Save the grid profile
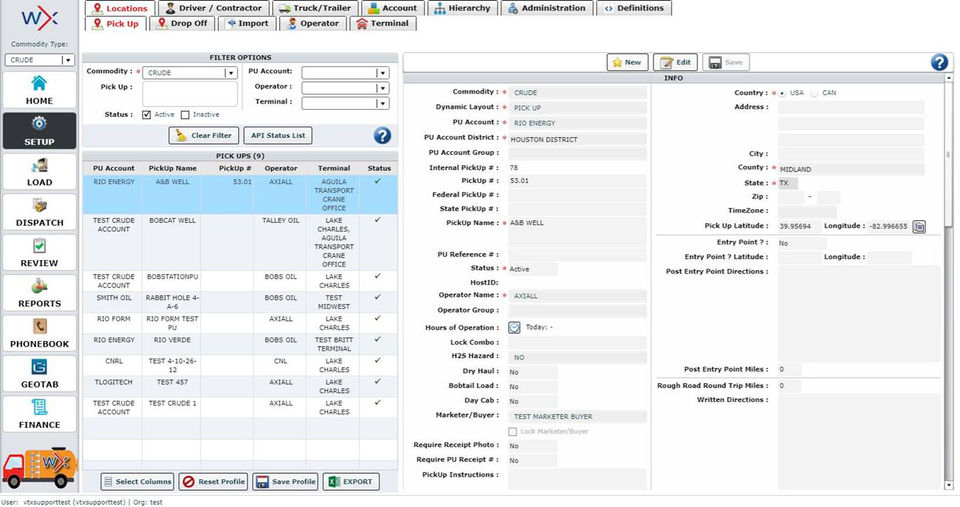 285,482
